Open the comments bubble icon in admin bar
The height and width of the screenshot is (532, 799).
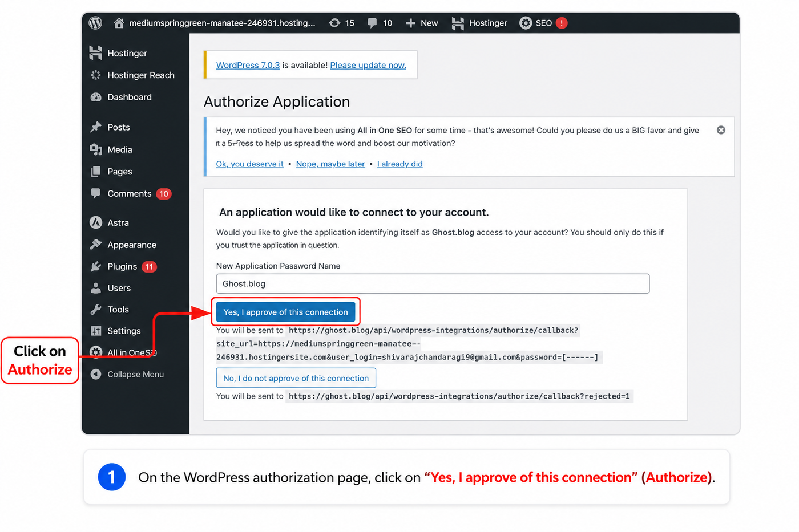coord(372,23)
